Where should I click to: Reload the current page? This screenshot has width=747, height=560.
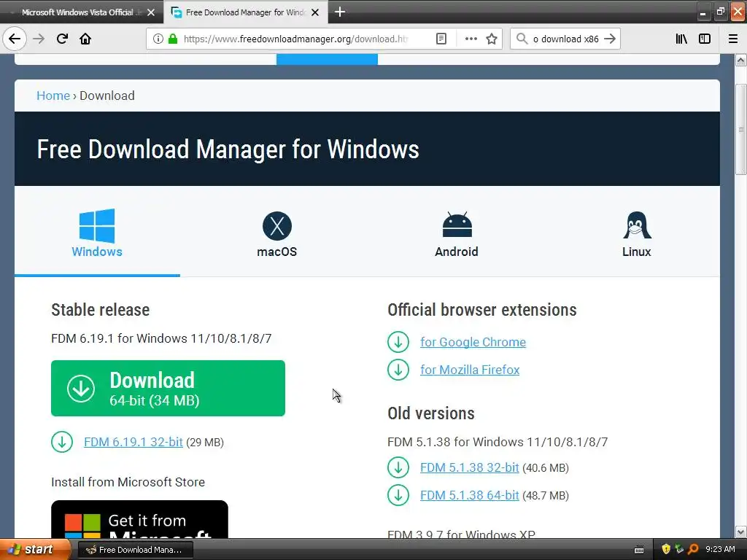(x=62, y=39)
